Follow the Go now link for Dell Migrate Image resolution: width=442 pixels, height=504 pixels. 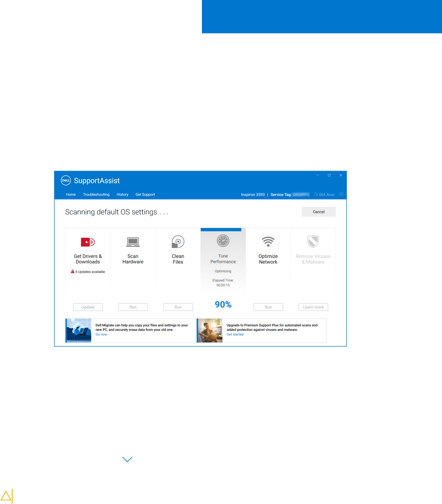[x=101, y=335]
